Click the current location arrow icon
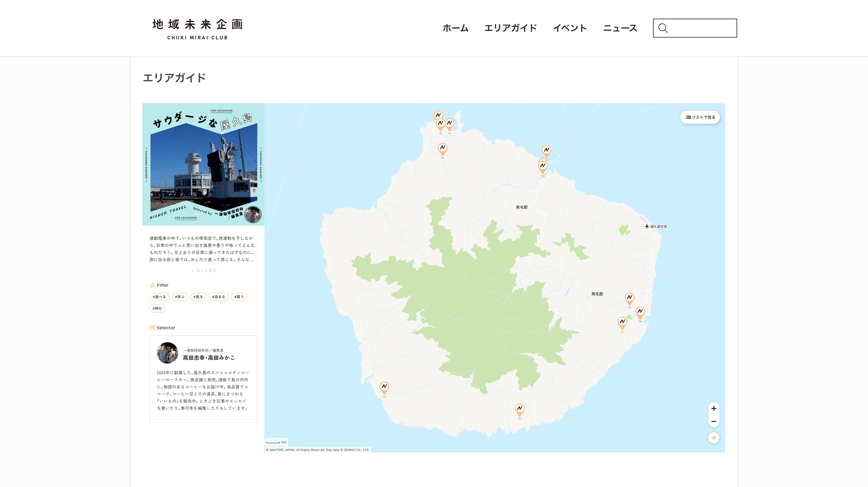The width and height of the screenshot is (868, 487). point(713,438)
